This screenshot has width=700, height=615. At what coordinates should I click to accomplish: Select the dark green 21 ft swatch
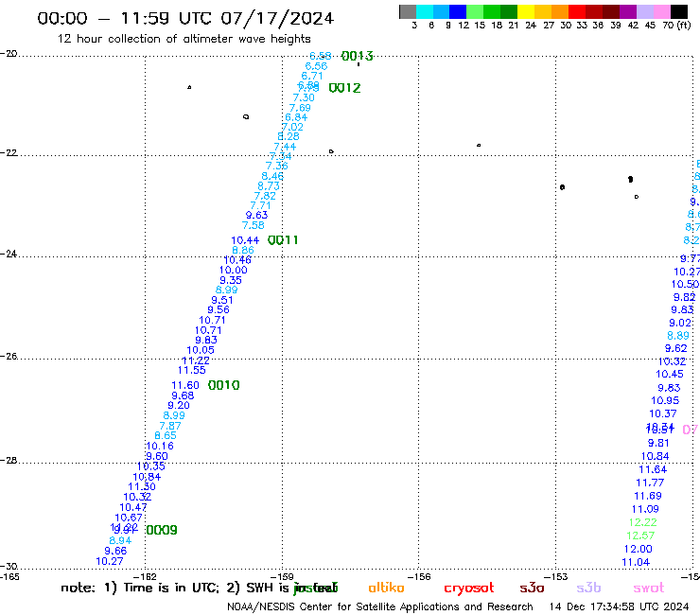(x=509, y=11)
